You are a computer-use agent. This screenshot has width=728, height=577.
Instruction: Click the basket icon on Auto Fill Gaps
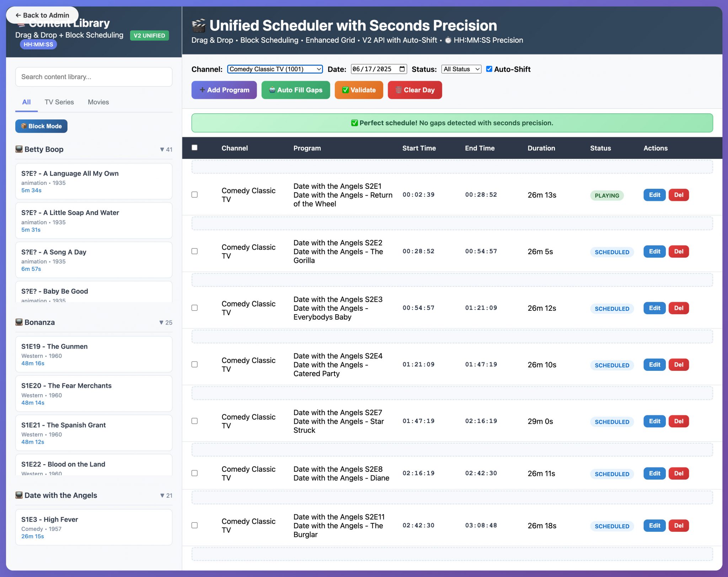(272, 90)
